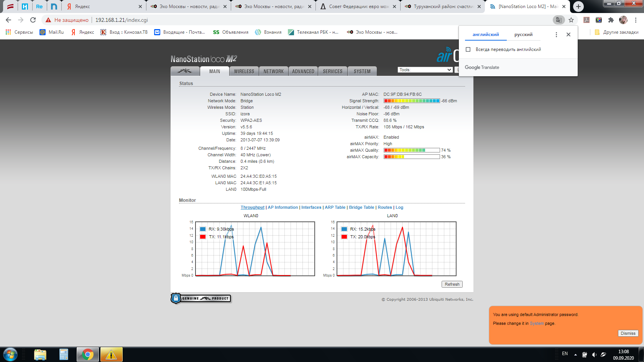Open the Chrome extensions puzzle icon
This screenshot has height=362, width=644.
click(x=611, y=20)
